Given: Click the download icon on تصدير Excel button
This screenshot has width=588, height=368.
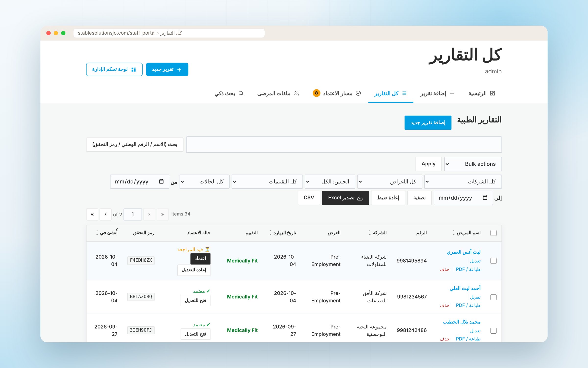Looking at the screenshot, I should click(360, 198).
